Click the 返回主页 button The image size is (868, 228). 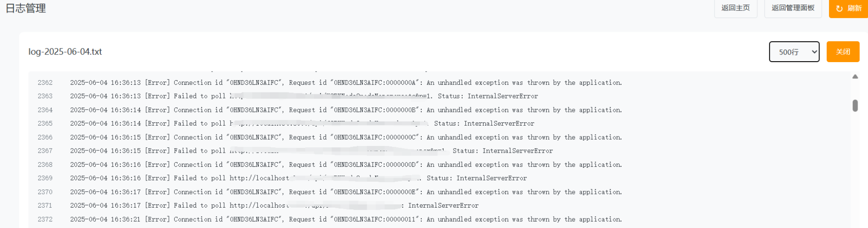click(x=735, y=8)
